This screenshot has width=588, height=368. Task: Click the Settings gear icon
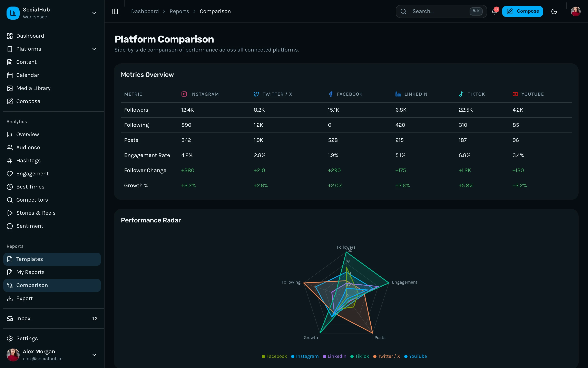(x=10, y=339)
